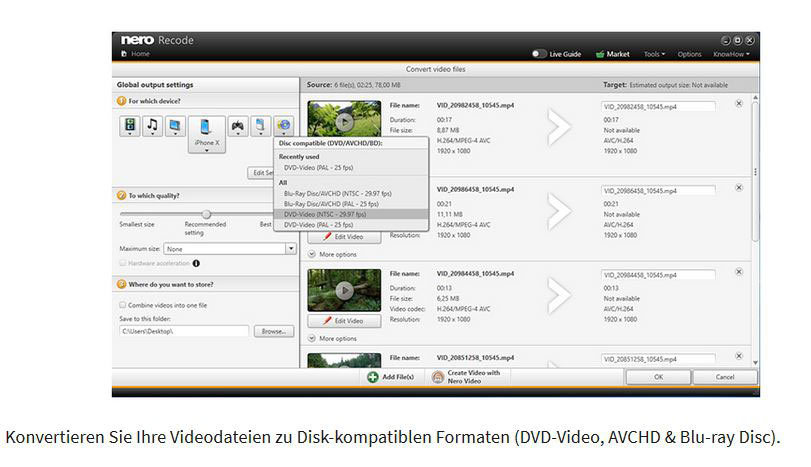Open the Options menu item

pos(689,54)
